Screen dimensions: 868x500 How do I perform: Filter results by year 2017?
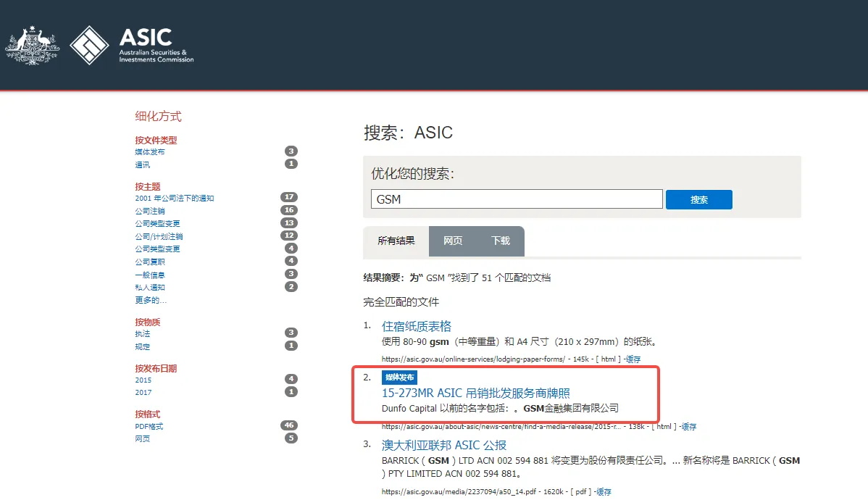[143, 393]
